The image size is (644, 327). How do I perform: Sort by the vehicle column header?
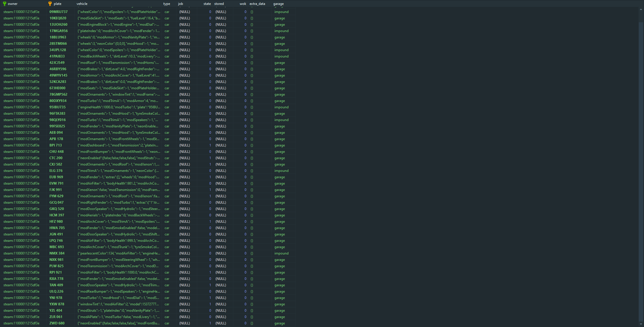point(82,4)
